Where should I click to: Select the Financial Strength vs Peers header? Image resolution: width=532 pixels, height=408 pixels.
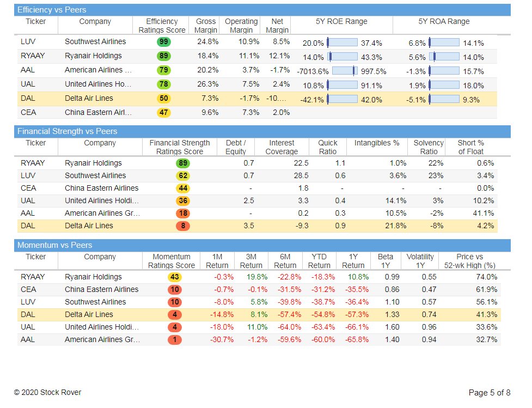coord(262,131)
